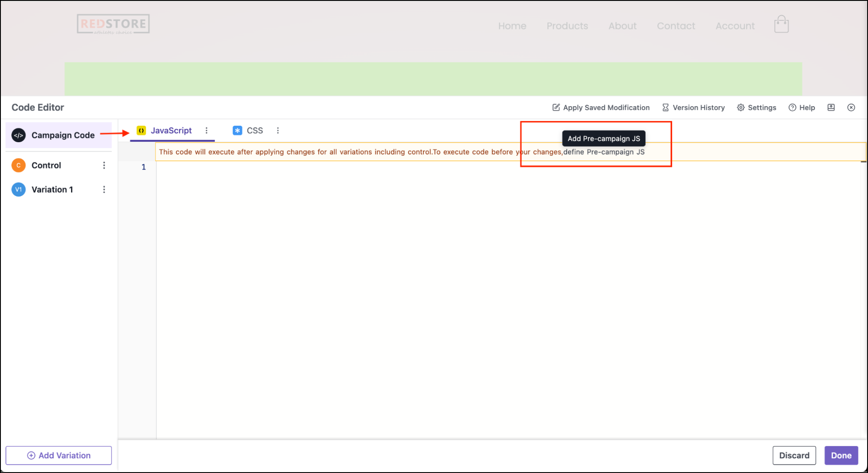Click the Campaign Code icon in sidebar
The image size is (868, 473).
[x=19, y=135]
